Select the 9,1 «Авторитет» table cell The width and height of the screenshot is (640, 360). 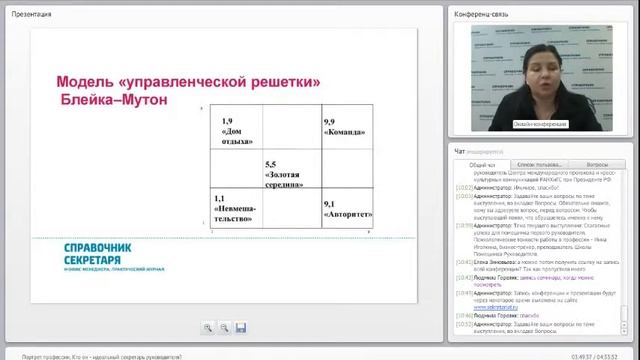tap(347, 208)
